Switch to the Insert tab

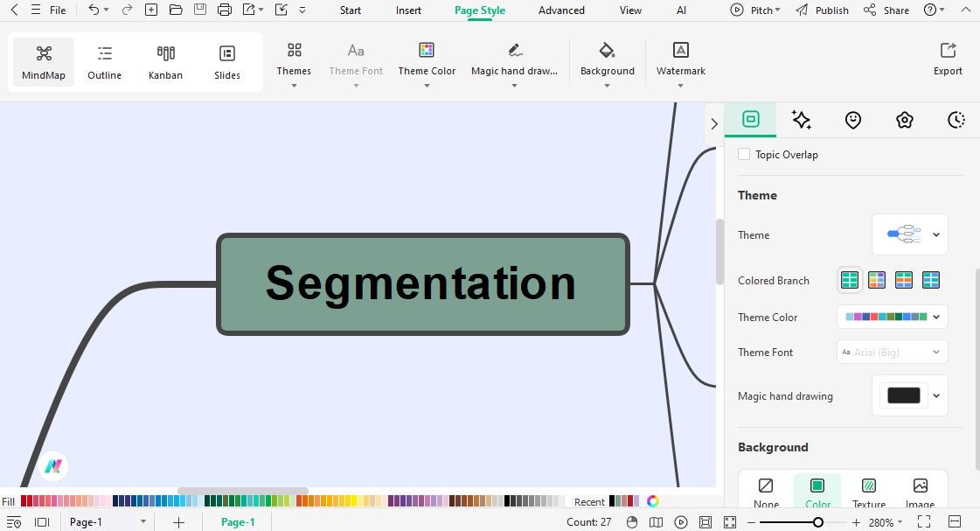[x=409, y=10]
